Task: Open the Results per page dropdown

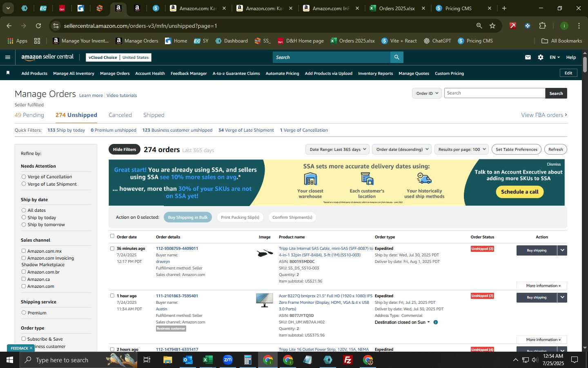Action: coord(461,149)
